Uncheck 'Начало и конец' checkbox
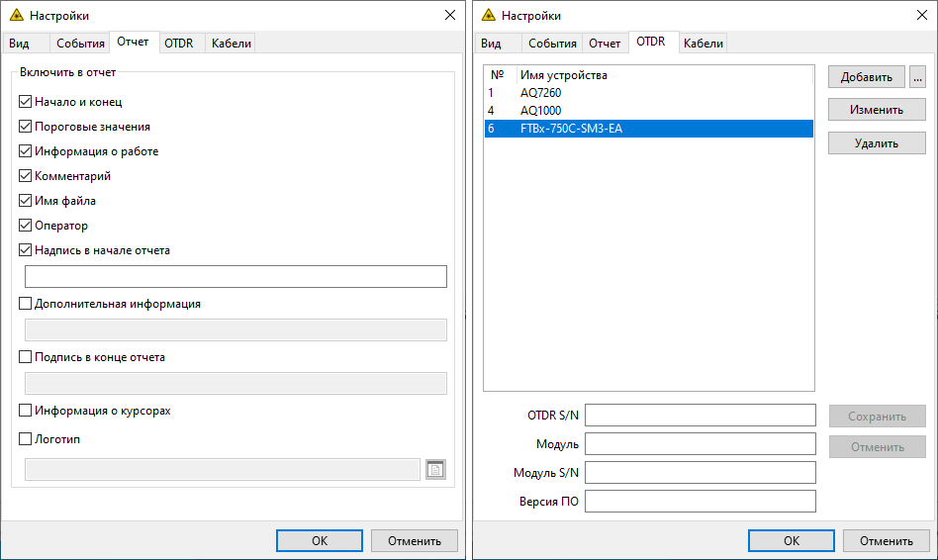Viewport: 938px width, 560px height. [25, 102]
